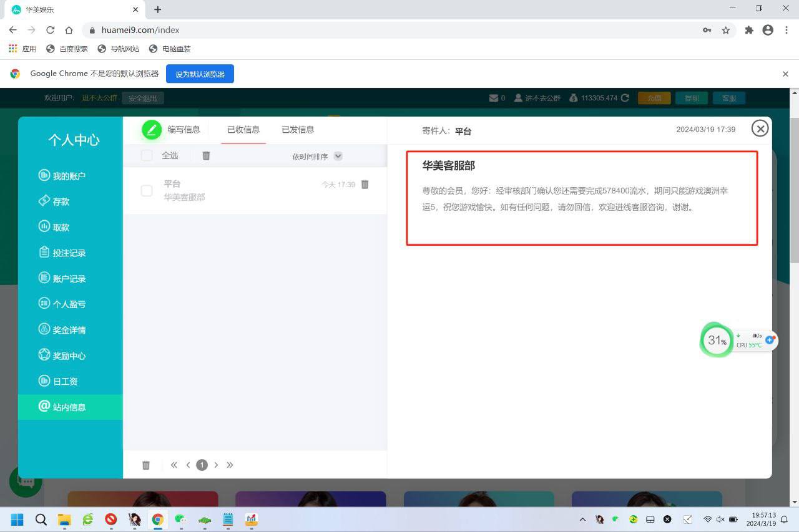Open the chat bubble icon at bottom left
The width and height of the screenshot is (799, 532).
26,481
